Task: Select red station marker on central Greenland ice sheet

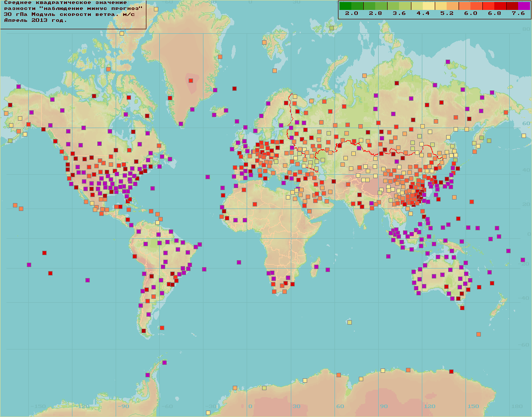Action: (191, 81)
